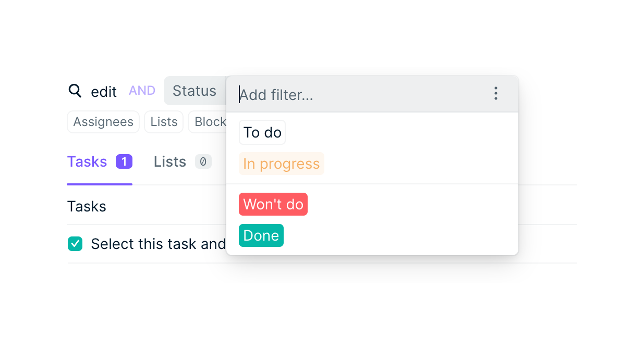Click the Lists zero count badge
Image resolution: width=644 pixels, height=350 pixels.
(203, 161)
